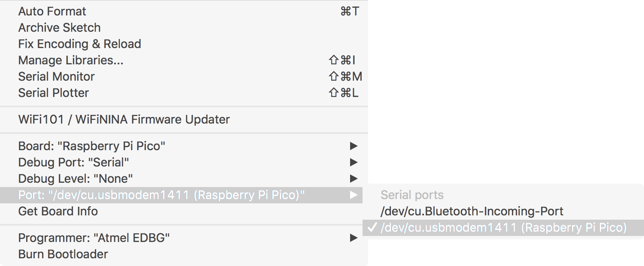Trigger Burn Bootloader
This screenshot has height=266, width=644.
point(63,254)
